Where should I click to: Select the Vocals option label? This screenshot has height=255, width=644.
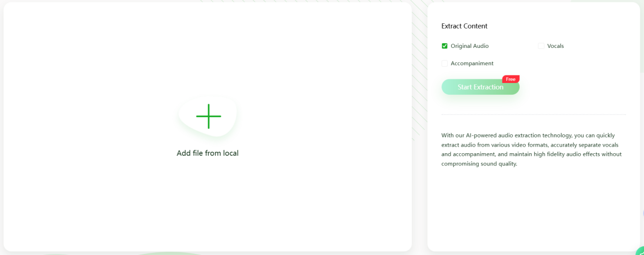555,46
